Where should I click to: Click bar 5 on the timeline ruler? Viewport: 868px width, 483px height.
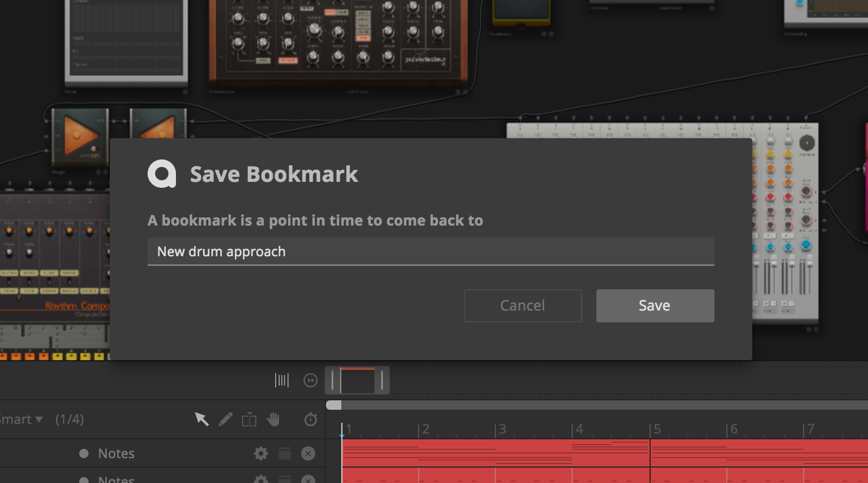(x=657, y=429)
